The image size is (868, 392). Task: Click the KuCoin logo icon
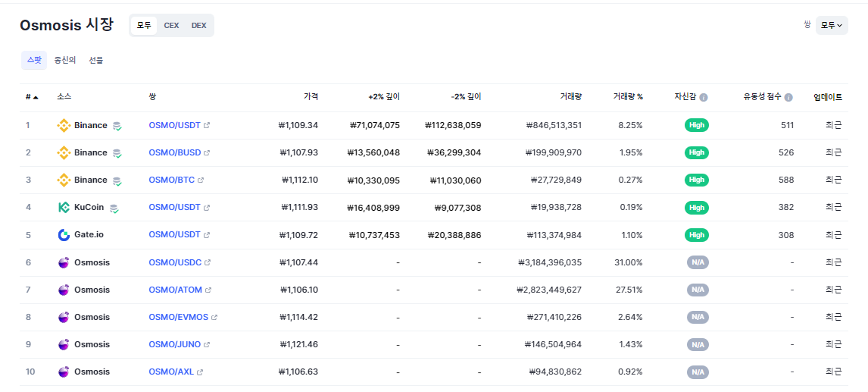(64, 207)
